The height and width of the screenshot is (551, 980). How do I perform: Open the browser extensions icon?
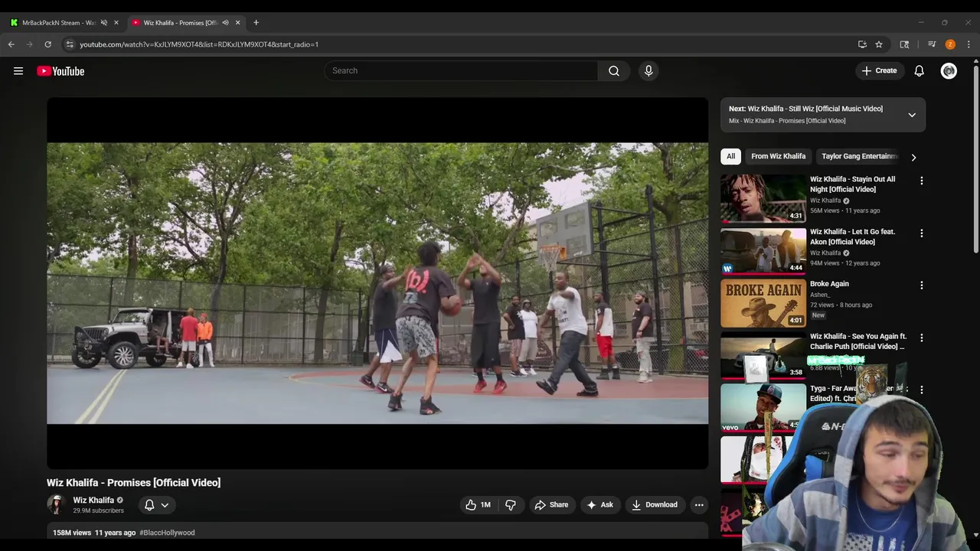[904, 44]
